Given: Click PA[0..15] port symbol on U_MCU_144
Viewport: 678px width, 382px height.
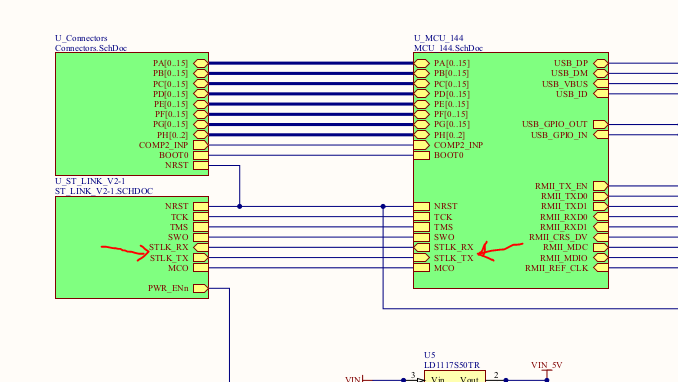Looking at the screenshot, I should pyautogui.click(x=422, y=63).
